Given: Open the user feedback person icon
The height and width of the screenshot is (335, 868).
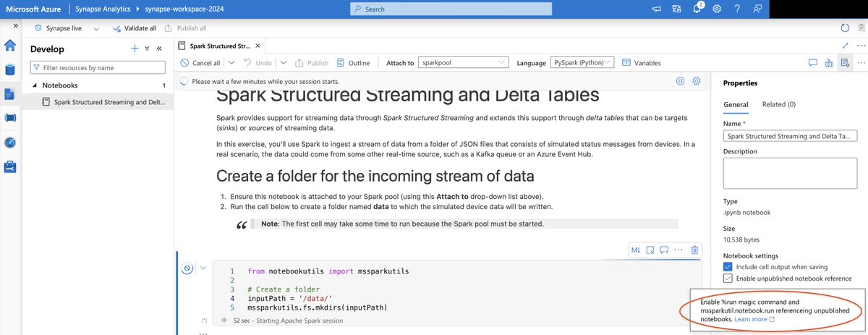Looking at the screenshot, I should [x=757, y=9].
